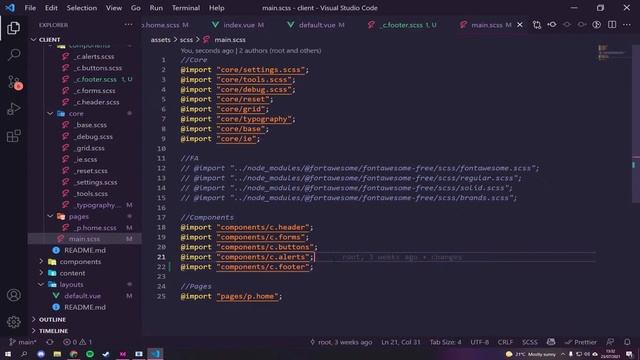Open default.vue in layouts folder
This screenshot has height=360, width=640.
pyautogui.click(x=82, y=296)
